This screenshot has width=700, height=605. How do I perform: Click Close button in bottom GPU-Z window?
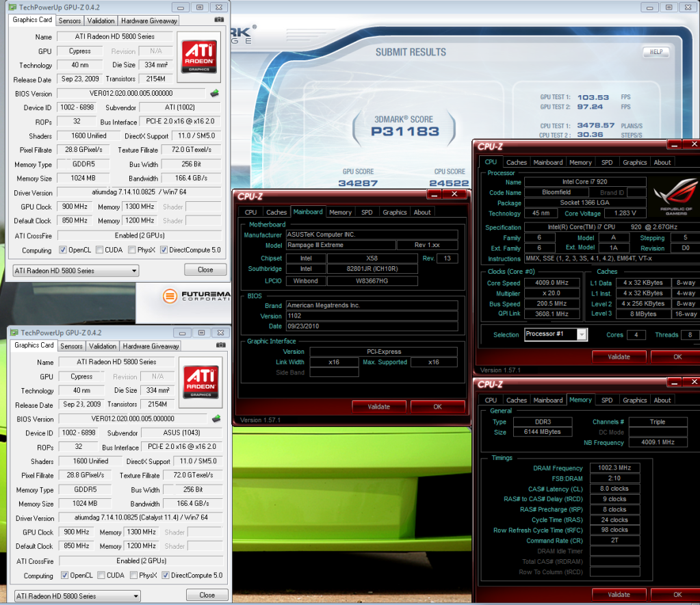207,595
